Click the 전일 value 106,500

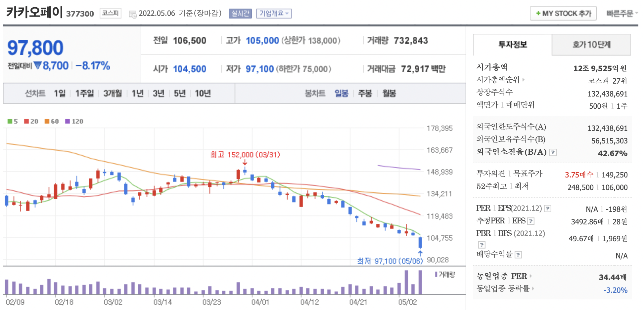click(190, 41)
